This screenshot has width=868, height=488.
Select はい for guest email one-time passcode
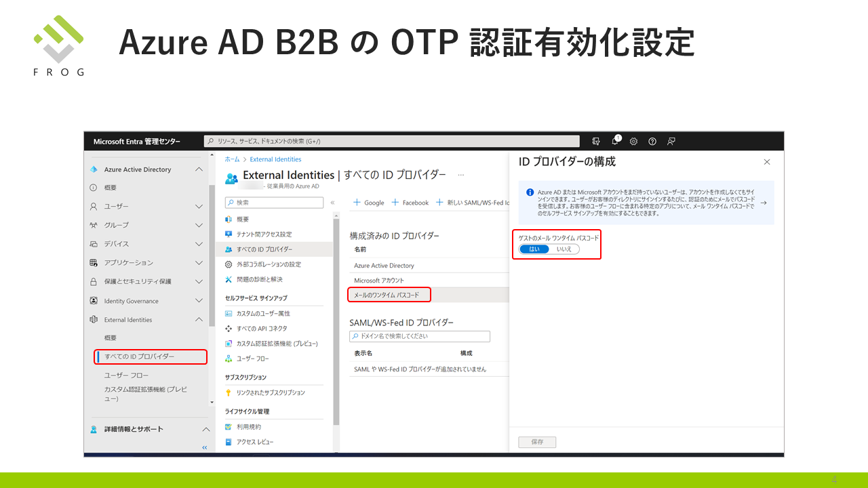point(534,249)
